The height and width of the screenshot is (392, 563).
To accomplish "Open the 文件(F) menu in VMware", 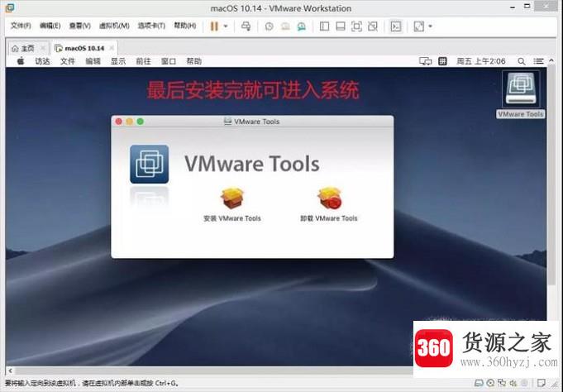I will pyautogui.click(x=21, y=26).
